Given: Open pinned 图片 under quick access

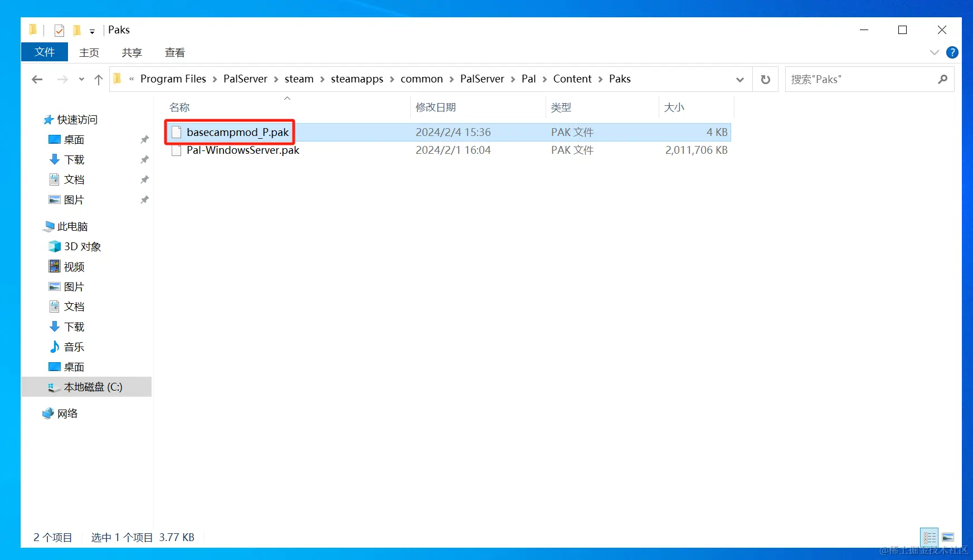Looking at the screenshot, I should pos(74,199).
